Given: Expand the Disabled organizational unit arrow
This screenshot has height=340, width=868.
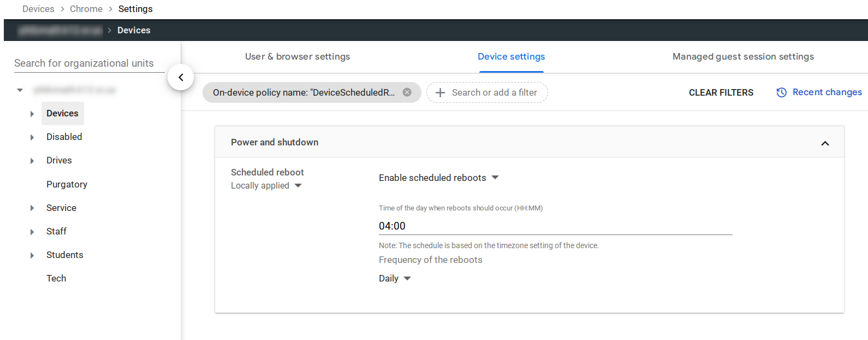Looking at the screenshot, I should [32, 137].
